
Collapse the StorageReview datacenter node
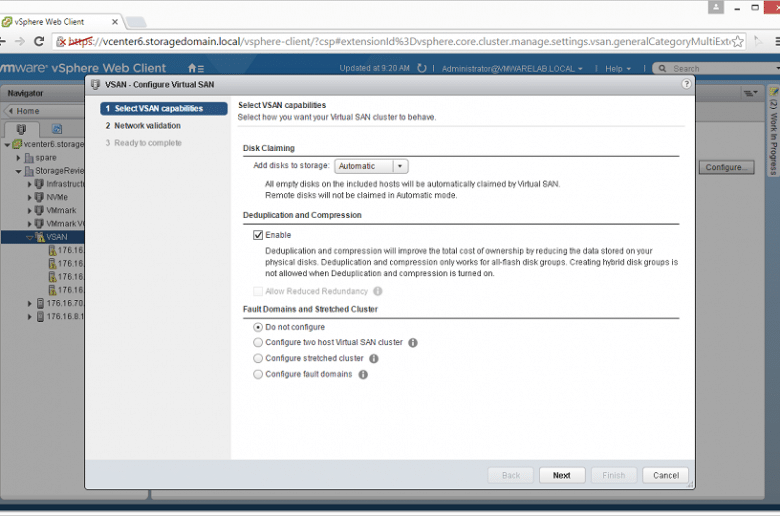click(x=18, y=171)
